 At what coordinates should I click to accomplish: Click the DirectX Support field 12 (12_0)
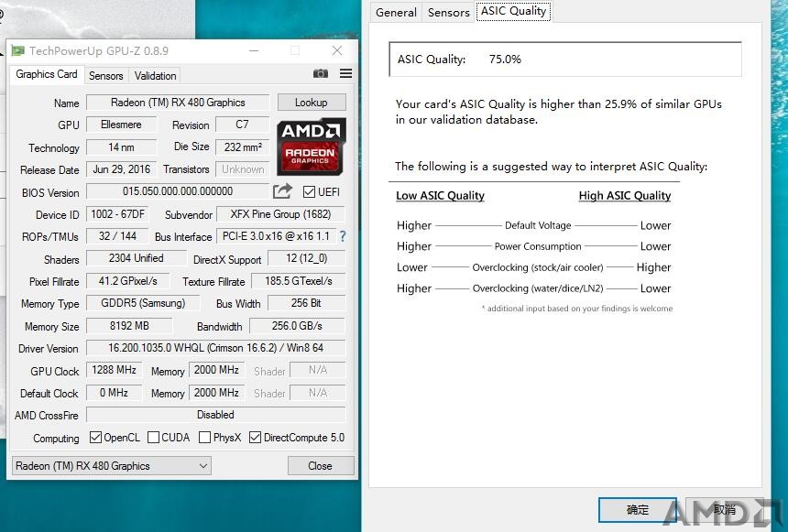(307, 258)
